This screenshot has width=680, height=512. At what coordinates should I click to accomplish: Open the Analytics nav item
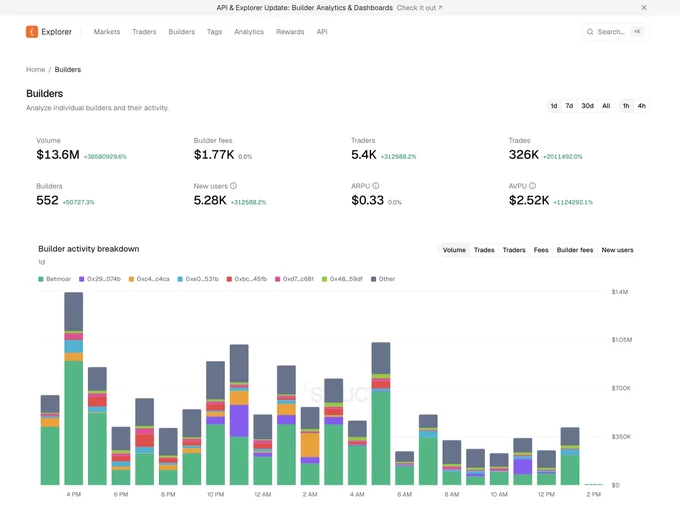click(x=249, y=32)
